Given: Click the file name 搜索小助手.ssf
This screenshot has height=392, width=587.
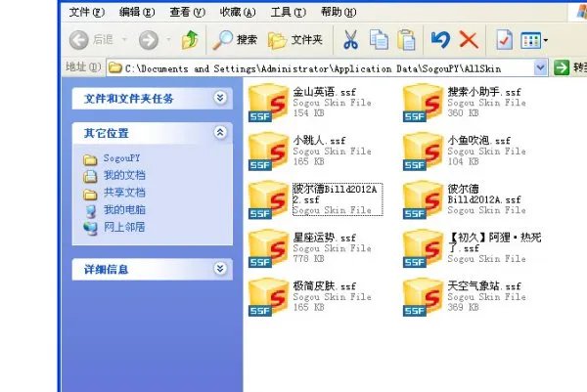Looking at the screenshot, I should click(484, 92).
